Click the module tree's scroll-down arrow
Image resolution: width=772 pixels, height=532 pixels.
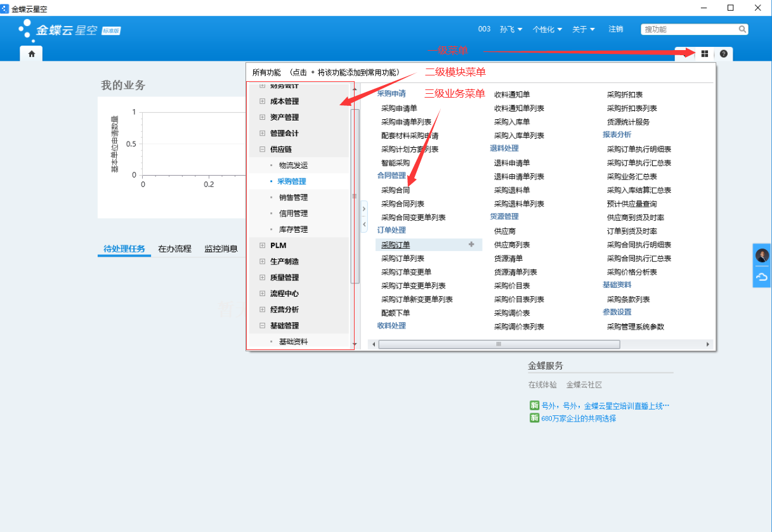point(355,344)
